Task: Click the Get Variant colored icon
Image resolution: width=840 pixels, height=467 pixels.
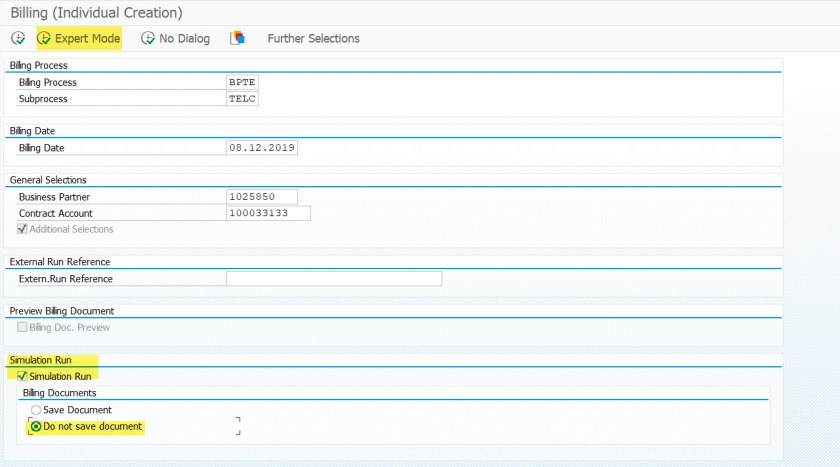Action: point(237,38)
